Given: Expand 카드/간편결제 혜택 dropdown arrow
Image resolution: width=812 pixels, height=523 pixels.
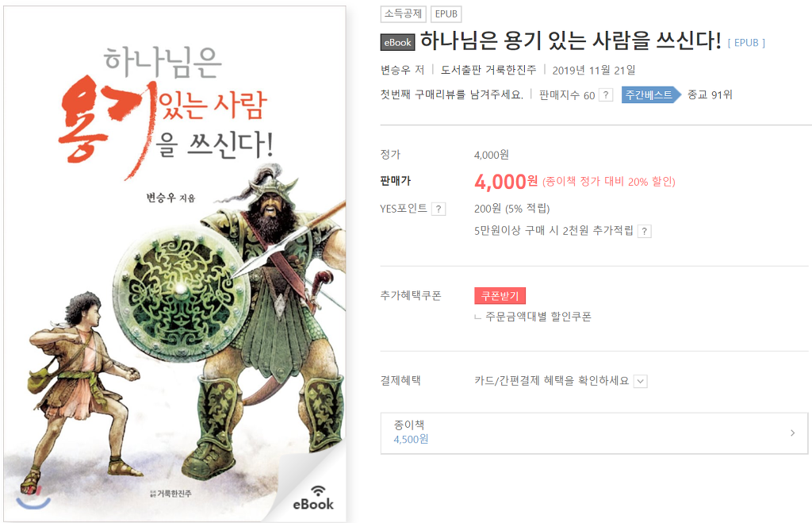Looking at the screenshot, I should click(641, 382).
